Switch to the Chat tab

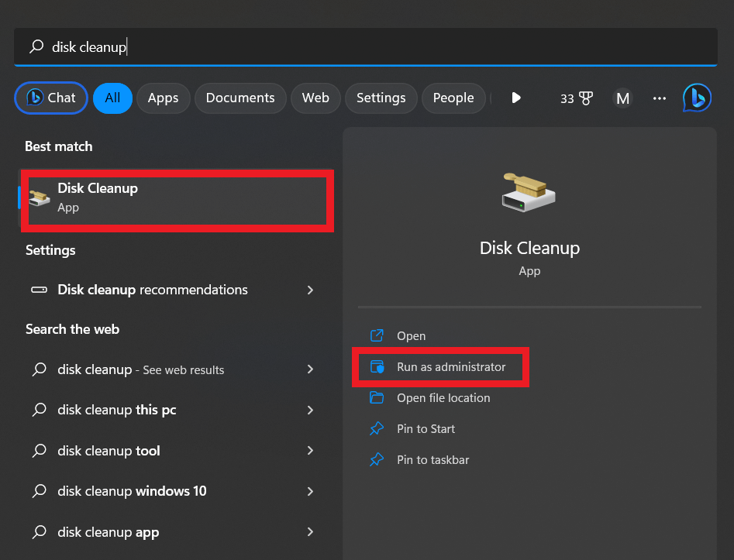[x=51, y=98]
